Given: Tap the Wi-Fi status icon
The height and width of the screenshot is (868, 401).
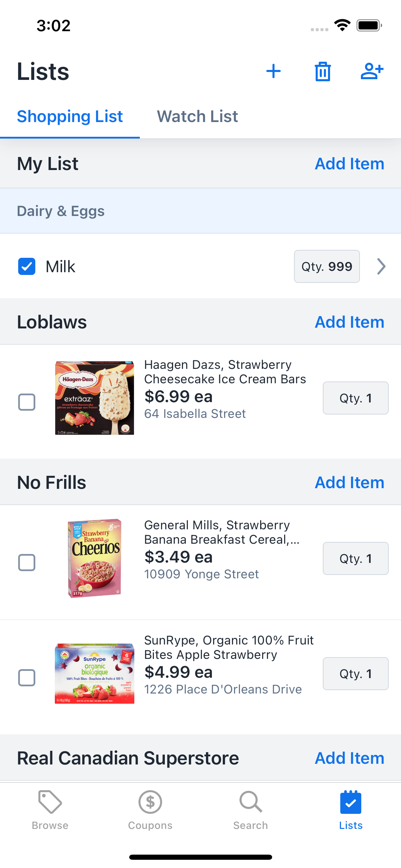Looking at the screenshot, I should point(342,25).
